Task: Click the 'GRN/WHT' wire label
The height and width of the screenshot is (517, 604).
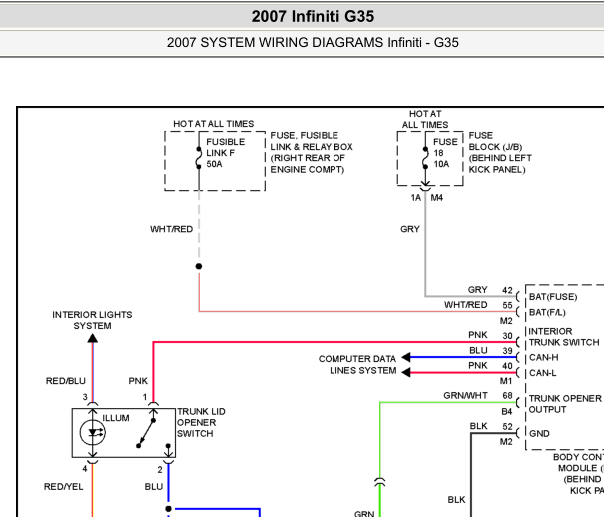Action: [465, 396]
